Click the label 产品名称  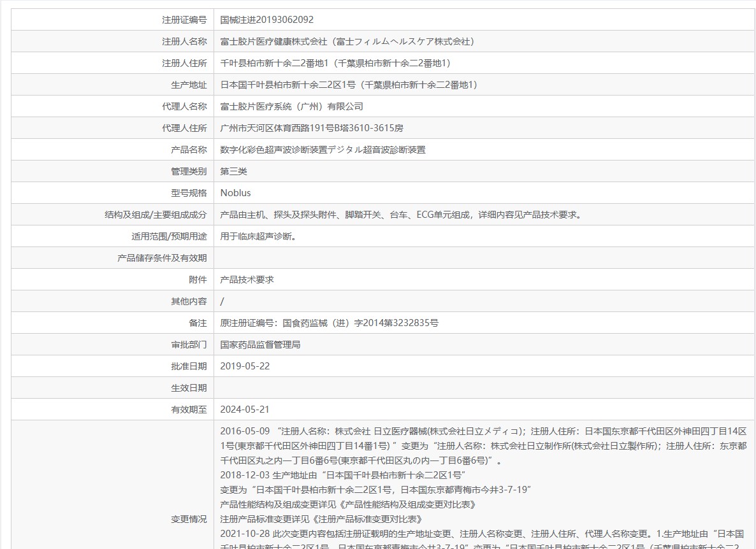click(189, 150)
